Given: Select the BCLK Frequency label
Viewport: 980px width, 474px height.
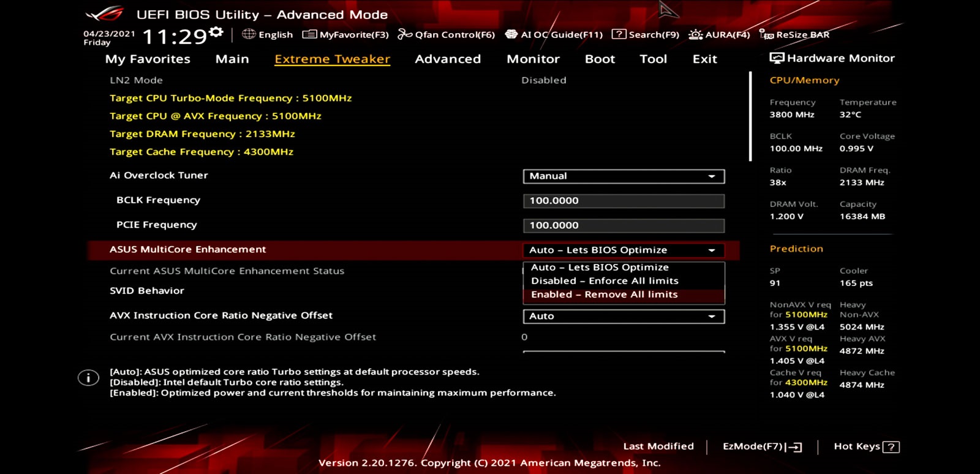Looking at the screenshot, I should 158,200.
